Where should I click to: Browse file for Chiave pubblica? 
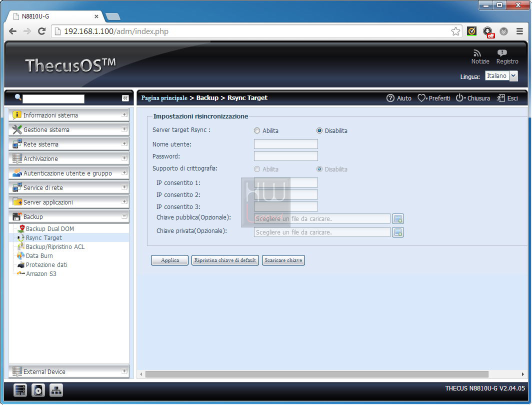click(398, 219)
